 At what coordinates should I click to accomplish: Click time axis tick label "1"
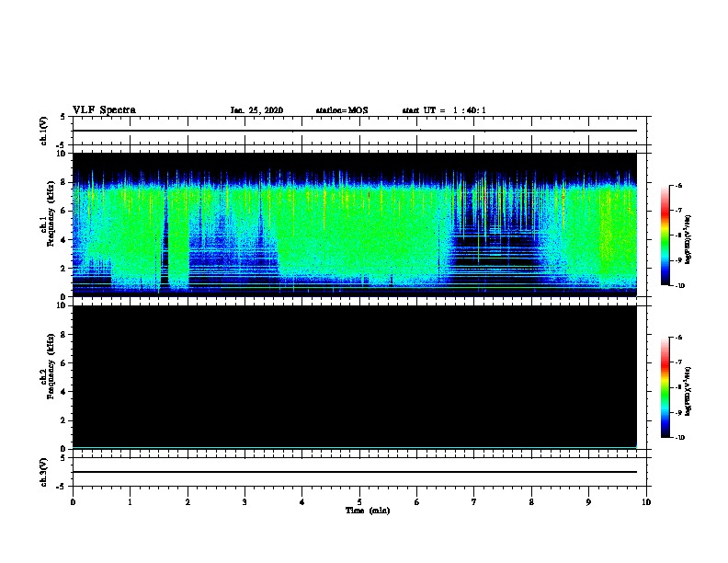(130, 502)
